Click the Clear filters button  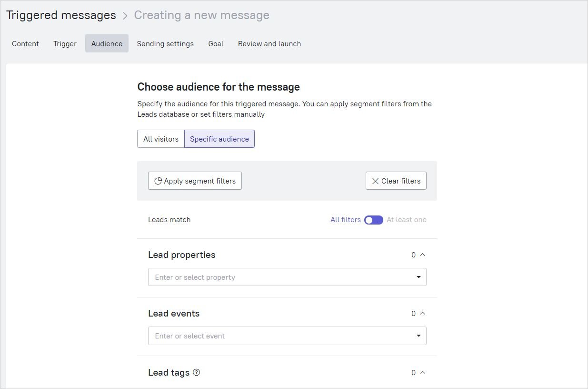pyautogui.click(x=396, y=181)
